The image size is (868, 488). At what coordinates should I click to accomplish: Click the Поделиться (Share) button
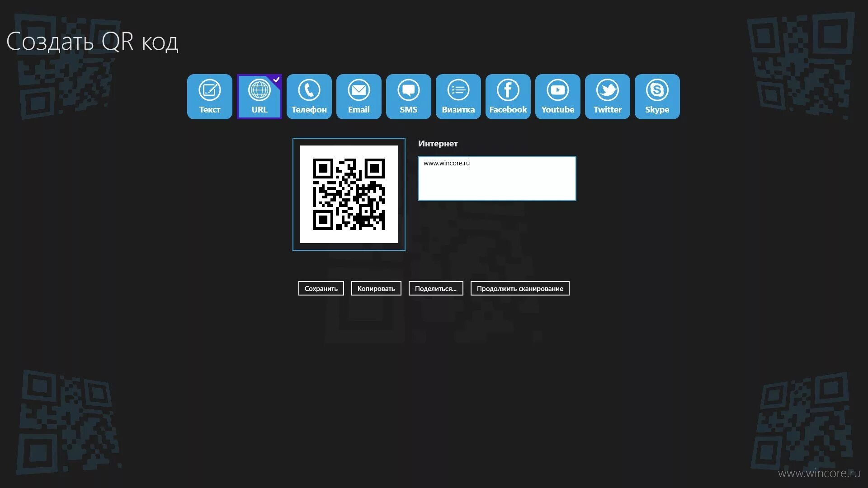point(436,288)
